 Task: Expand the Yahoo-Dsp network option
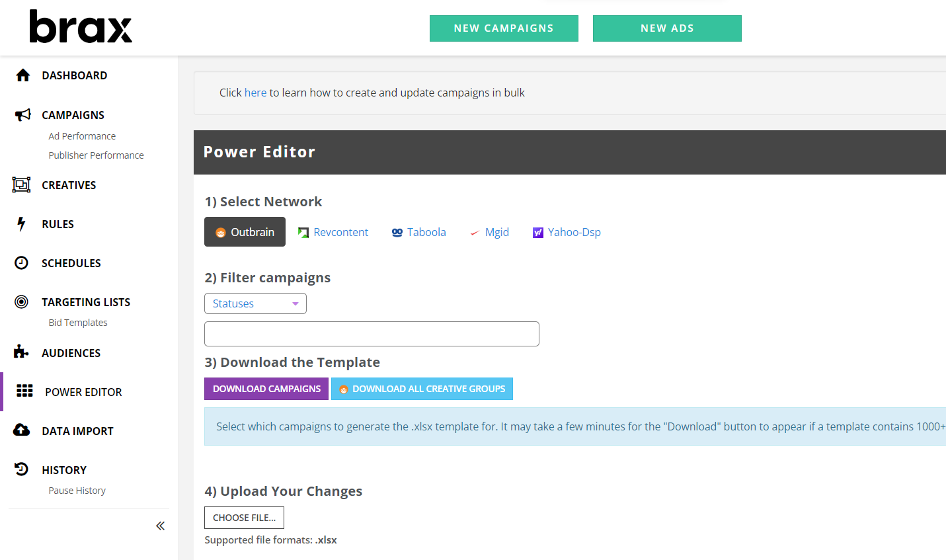(566, 231)
